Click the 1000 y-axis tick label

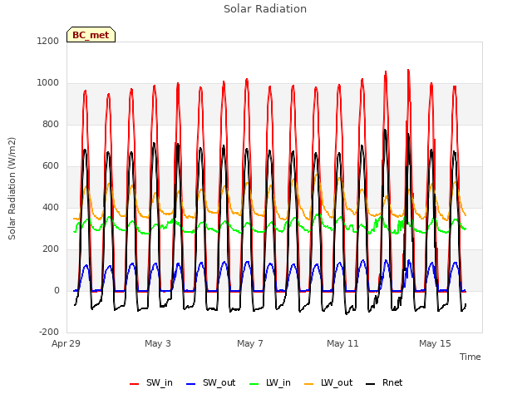tap(48, 83)
